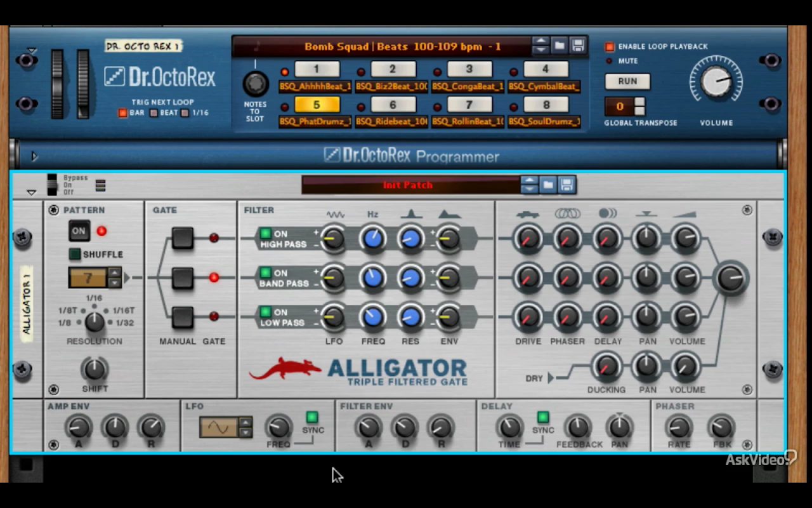Click the Resolution selector knob
The height and width of the screenshot is (508, 812).
[x=95, y=321]
